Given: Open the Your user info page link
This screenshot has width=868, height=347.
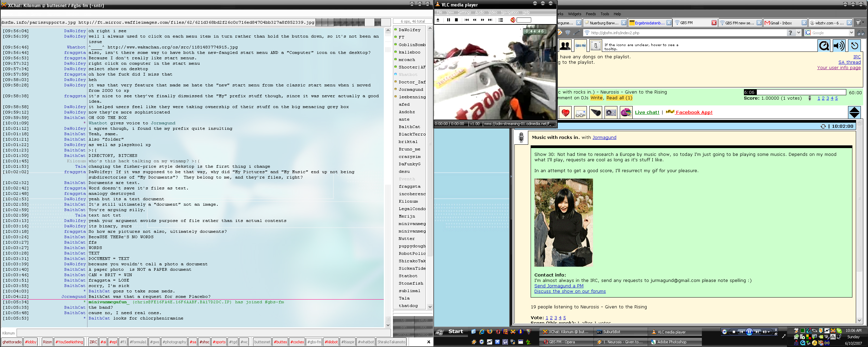Looking at the screenshot, I should tap(839, 67).
